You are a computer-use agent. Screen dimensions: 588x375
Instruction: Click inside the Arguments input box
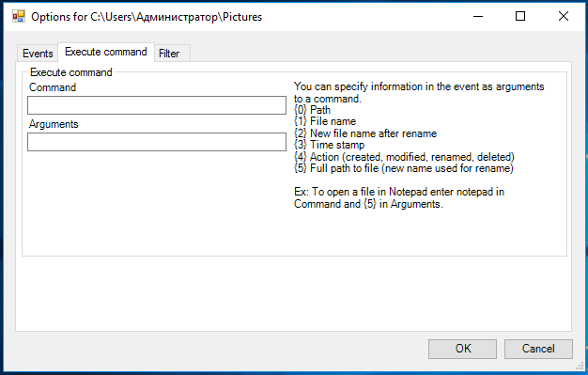[157, 142]
